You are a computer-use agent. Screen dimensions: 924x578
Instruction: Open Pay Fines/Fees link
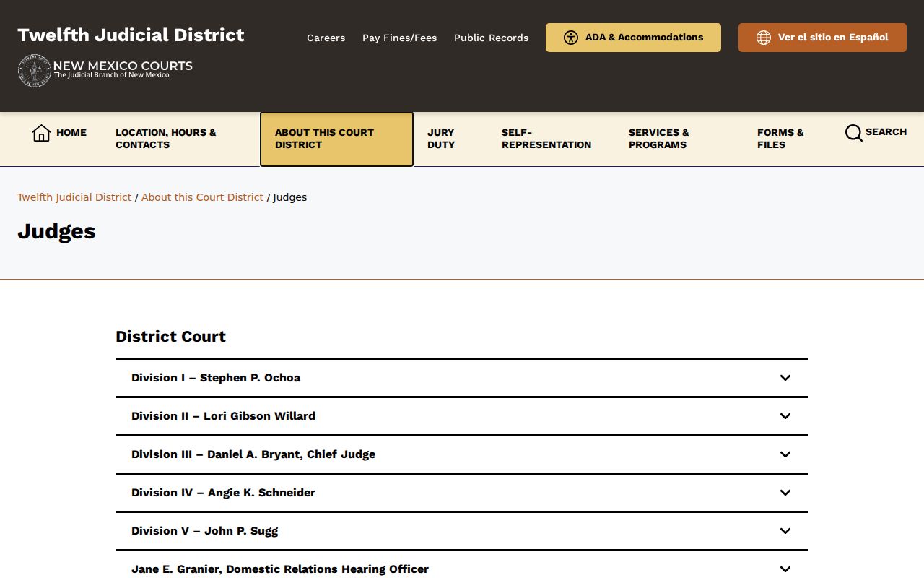coord(399,38)
